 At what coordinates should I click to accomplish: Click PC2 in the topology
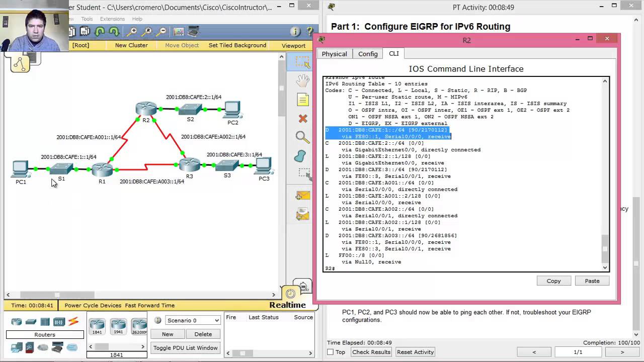pos(232,110)
